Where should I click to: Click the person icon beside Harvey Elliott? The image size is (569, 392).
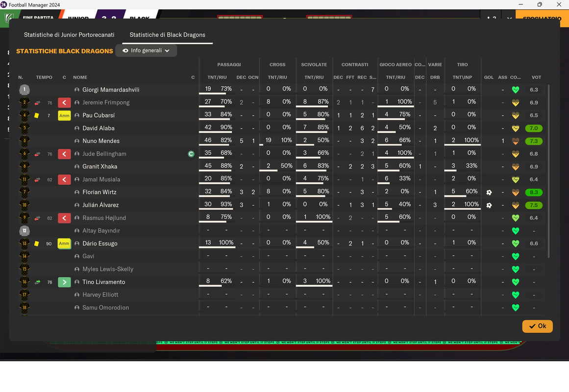coord(77,294)
